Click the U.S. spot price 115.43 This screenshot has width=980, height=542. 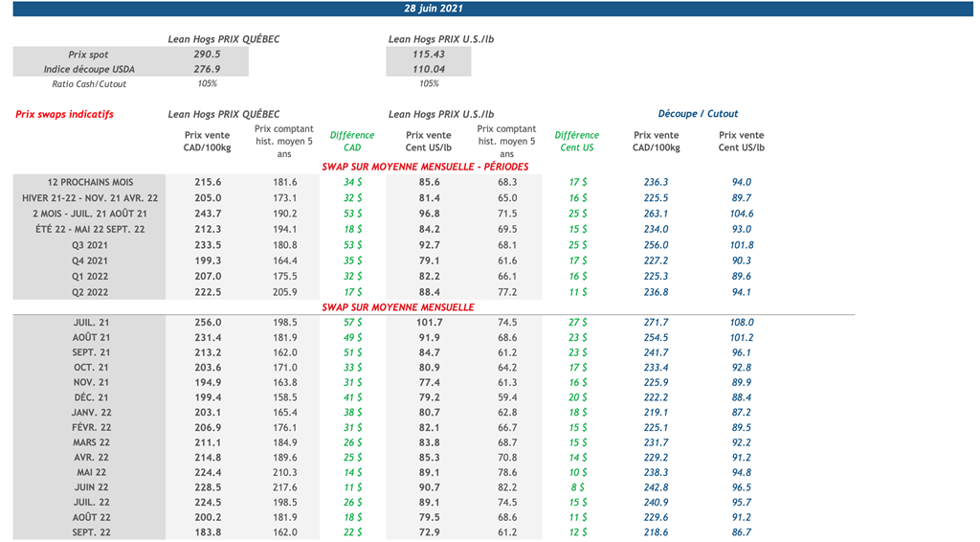tap(428, 55)
